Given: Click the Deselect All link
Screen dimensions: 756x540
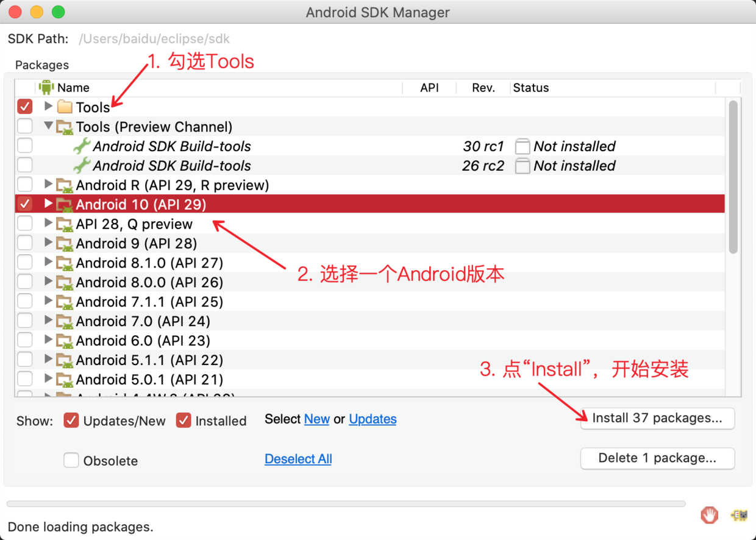Looking at the screenshot, I should click(298, 459).
